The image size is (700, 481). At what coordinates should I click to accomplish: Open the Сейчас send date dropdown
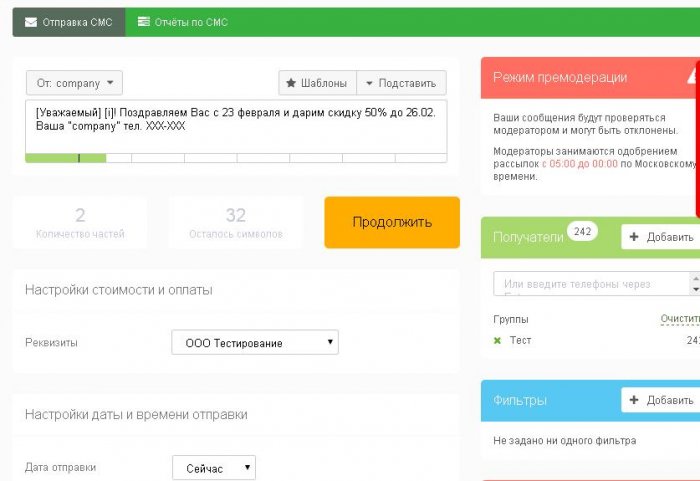click(x=213, y=468)
